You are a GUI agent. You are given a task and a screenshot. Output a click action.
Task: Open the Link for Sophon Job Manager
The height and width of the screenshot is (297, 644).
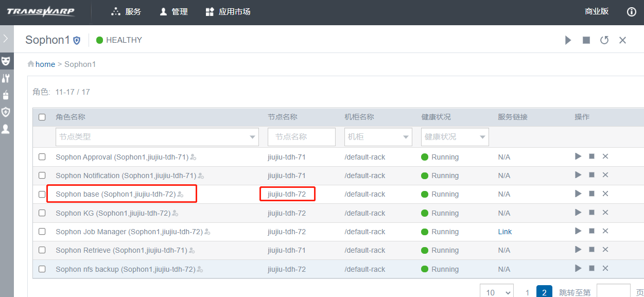click(504, 232)
